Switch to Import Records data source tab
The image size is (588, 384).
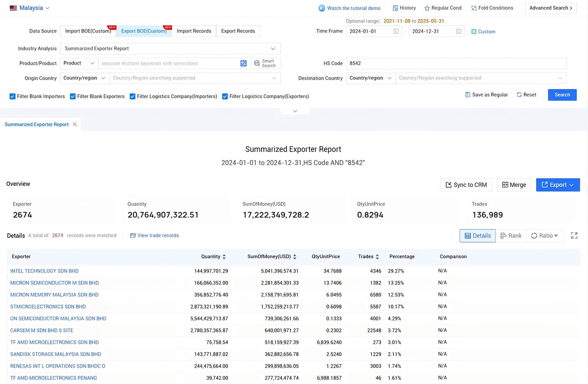tap(194, 31)
